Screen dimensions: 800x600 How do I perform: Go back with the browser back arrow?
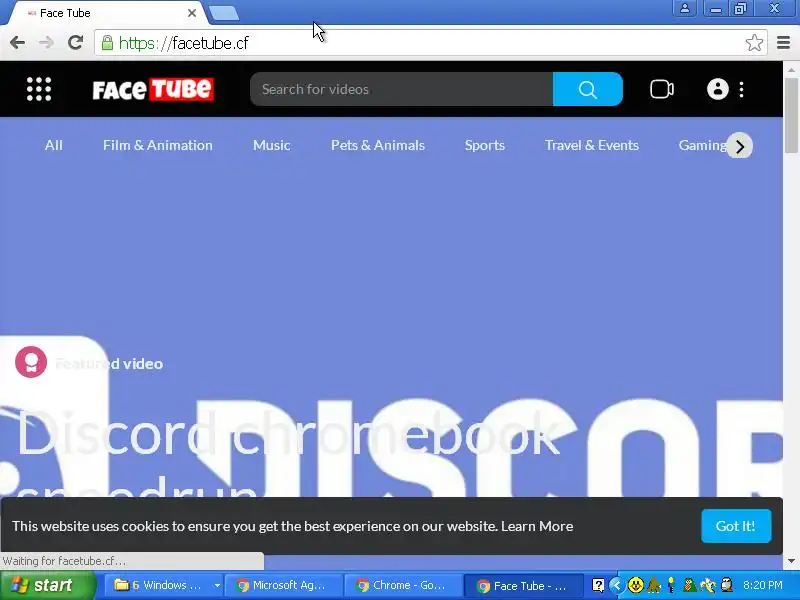click(17, 43)
